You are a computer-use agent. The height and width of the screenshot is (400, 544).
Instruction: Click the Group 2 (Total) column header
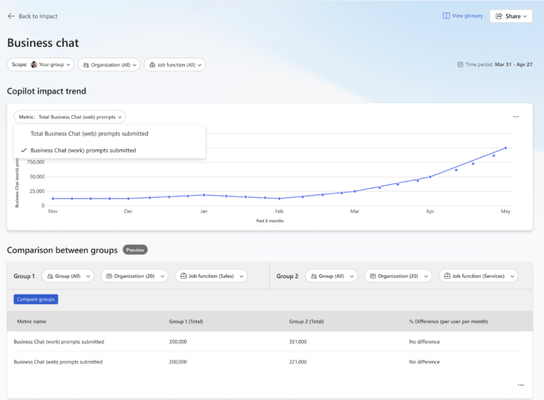tap(306, 322)
